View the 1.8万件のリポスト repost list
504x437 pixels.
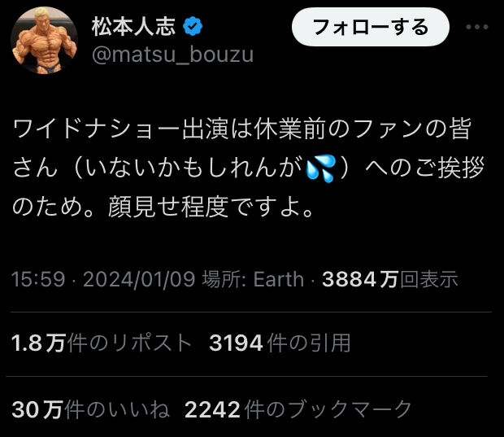102,343
